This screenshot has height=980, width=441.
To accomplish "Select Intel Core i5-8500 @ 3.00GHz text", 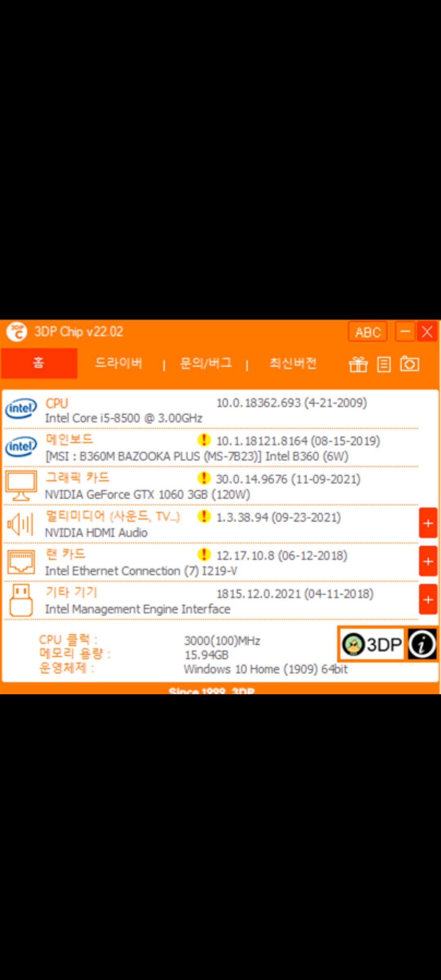I will click(x=124, y=418).
